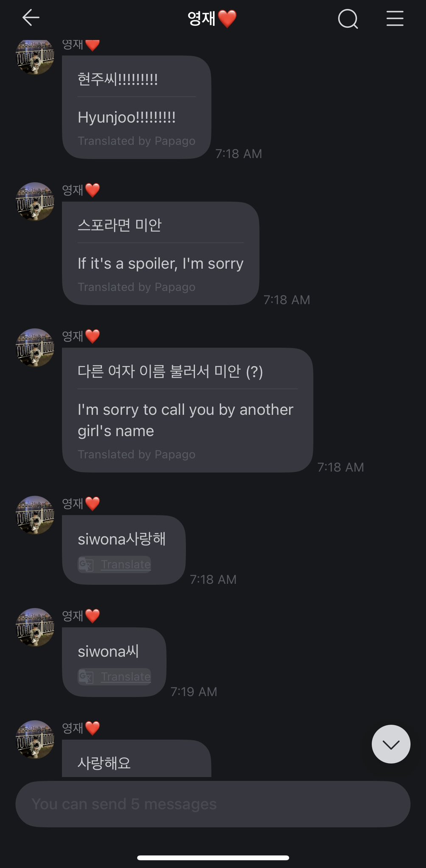Select the "If it's a spoiler" bubble
Viewport: 426px width, 868px height.
[160, 253]
